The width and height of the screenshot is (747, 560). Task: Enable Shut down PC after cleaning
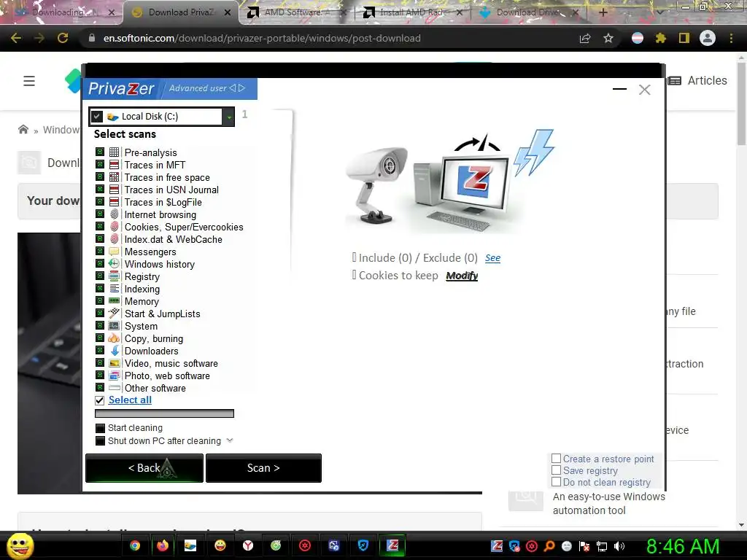coord(100,440)
